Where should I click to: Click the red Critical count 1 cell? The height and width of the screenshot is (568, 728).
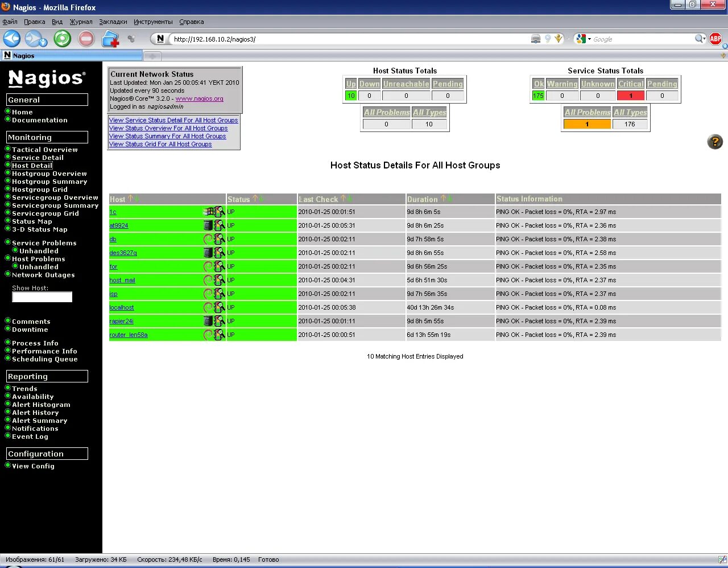point(631,96)
